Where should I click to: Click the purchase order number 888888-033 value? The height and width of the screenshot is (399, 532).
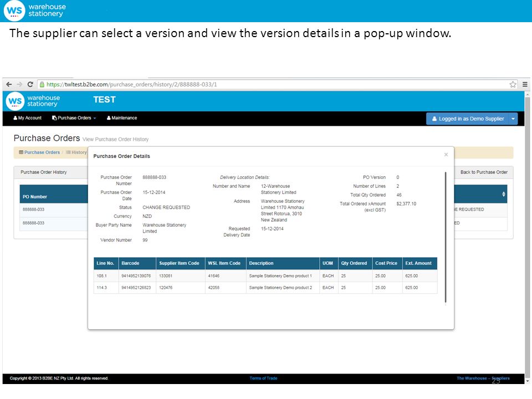click(x=155, y=177)
